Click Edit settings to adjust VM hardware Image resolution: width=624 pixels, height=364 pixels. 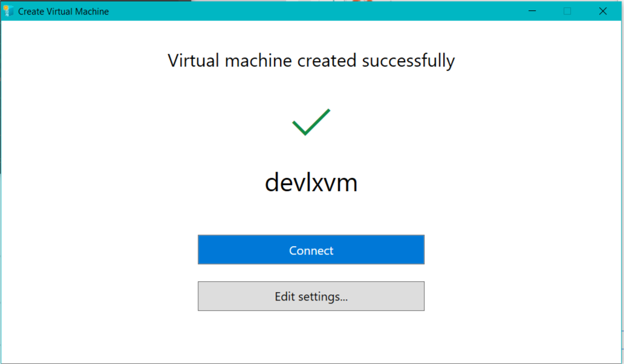[311, 296]
